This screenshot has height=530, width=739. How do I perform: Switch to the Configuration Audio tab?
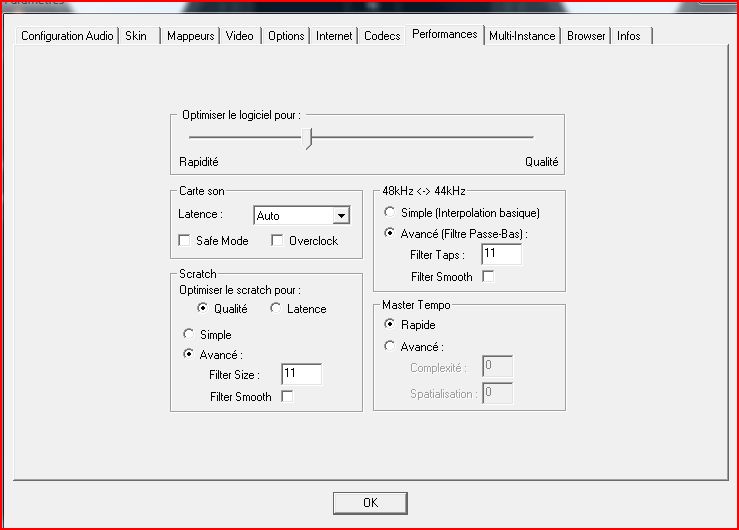[x=67, y=36]
